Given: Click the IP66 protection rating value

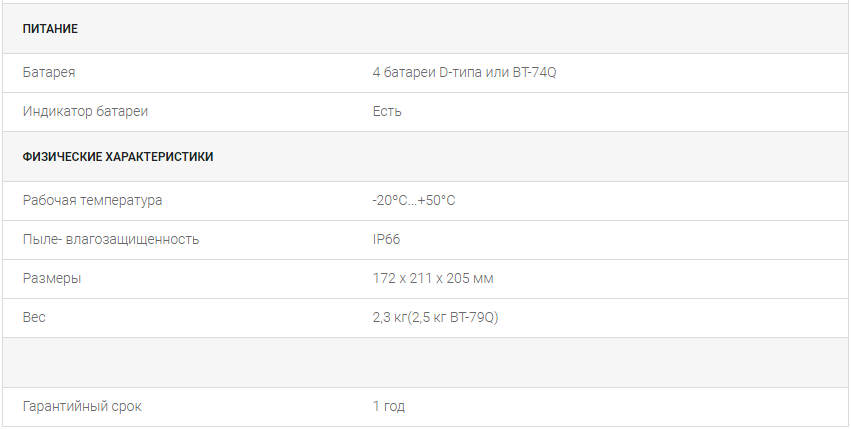Looking at the screenshot, I should coord(386,239).
